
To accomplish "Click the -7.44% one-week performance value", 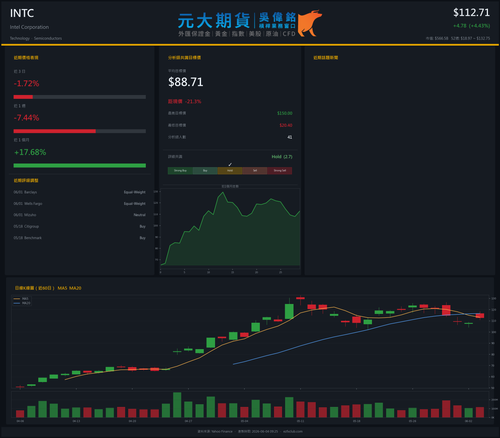I will 26,118.
